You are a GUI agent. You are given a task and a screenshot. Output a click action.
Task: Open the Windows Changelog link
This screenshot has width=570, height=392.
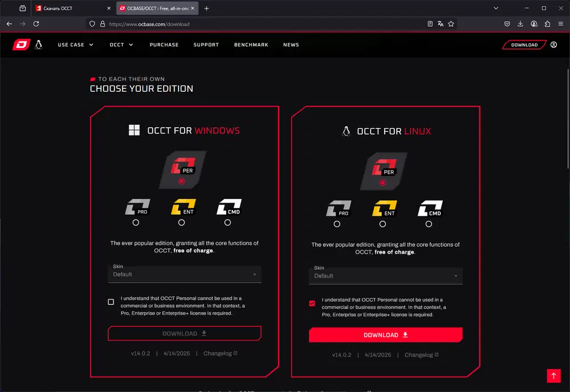[x=220, y=353]
